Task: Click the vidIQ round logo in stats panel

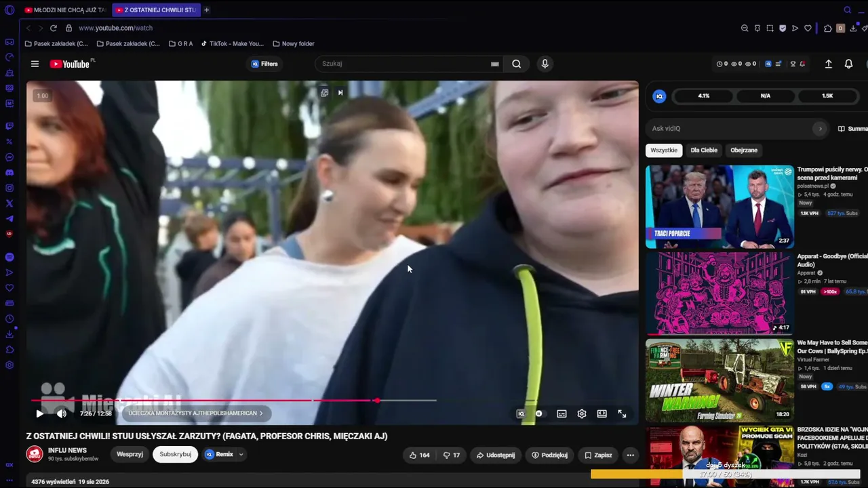Action: [x=659, y=96]
